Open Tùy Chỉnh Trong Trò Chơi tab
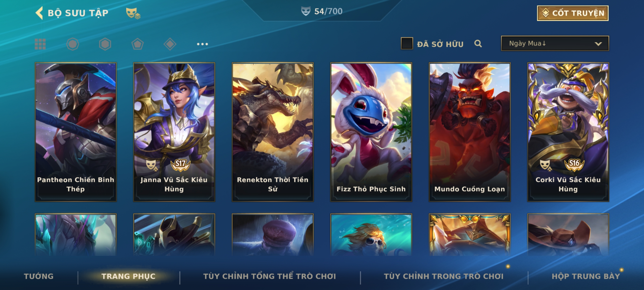This screenshot has height=290, width=644. tap(444, 276)
